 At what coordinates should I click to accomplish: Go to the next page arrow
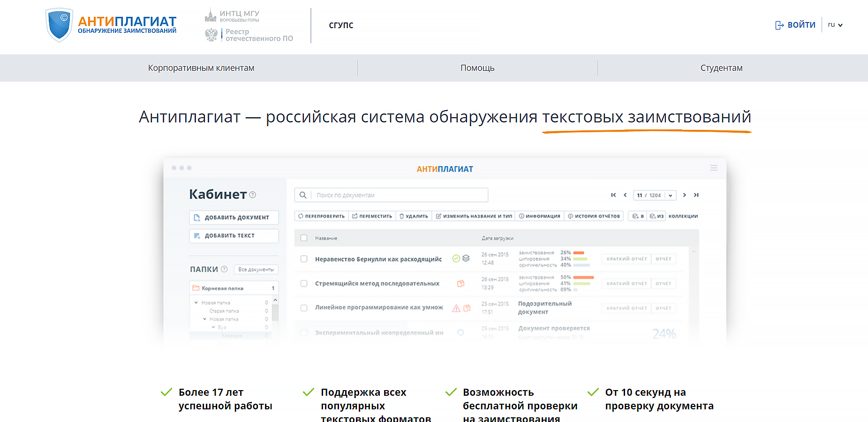point(685,195)
